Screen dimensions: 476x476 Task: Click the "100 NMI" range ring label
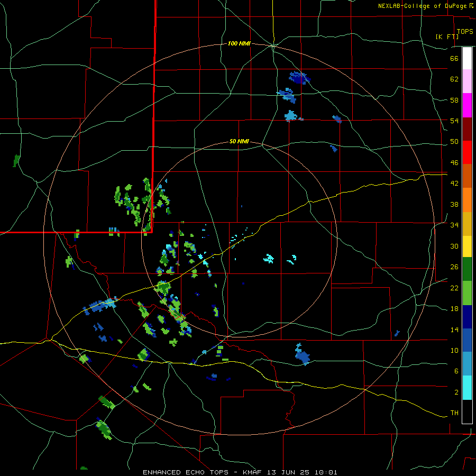239,44
